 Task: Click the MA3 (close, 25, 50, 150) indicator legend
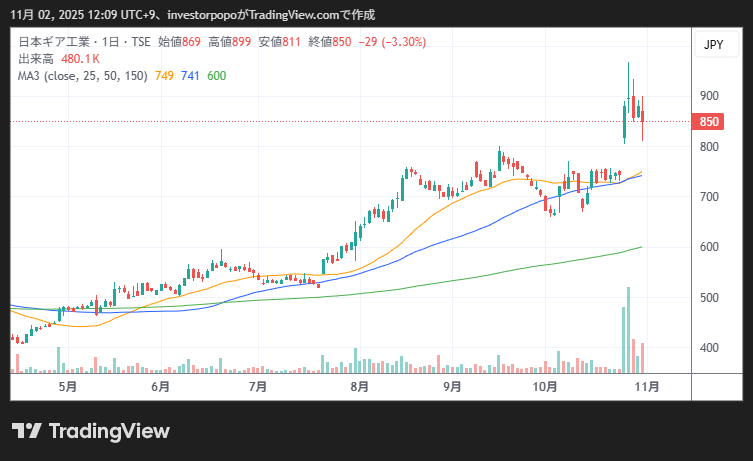click(x=83, y=76)
